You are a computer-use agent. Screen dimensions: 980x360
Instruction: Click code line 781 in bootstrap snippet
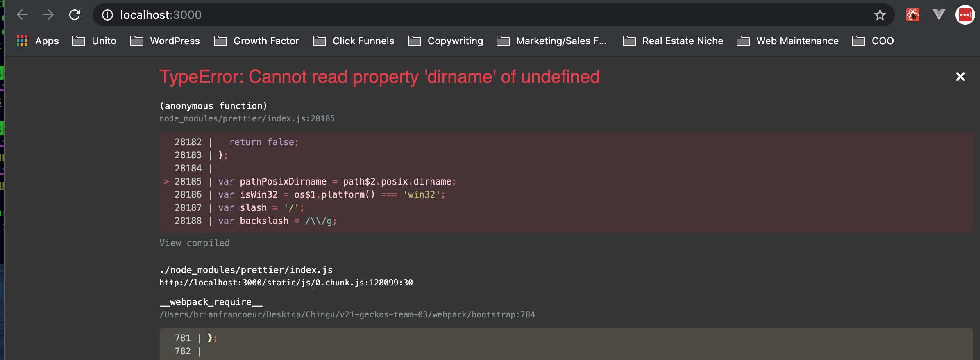196,338
